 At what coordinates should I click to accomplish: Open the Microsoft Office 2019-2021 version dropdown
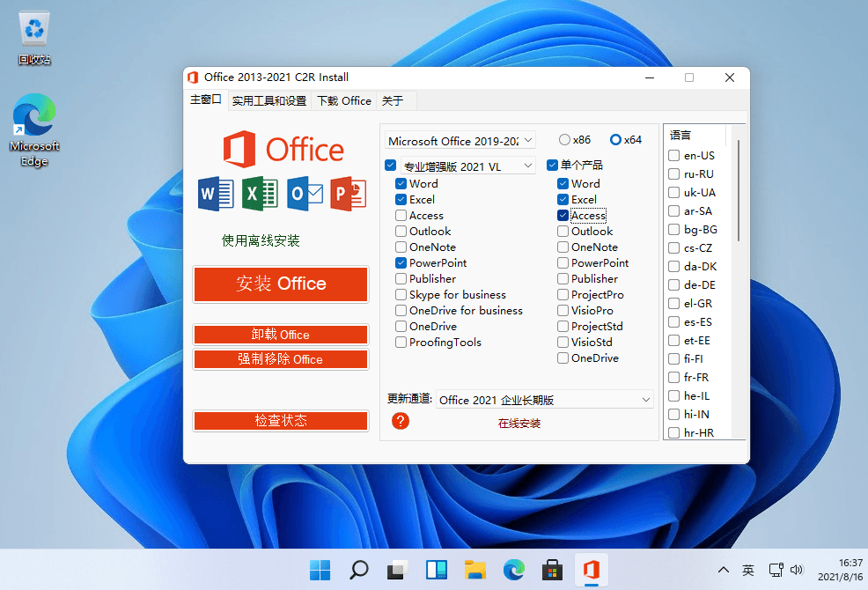coord(460,141)
